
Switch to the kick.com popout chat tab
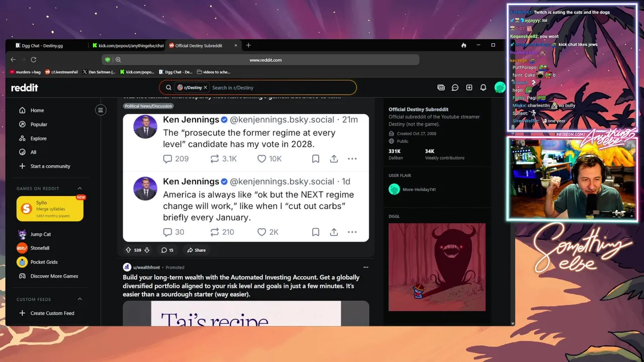point(127,45)
